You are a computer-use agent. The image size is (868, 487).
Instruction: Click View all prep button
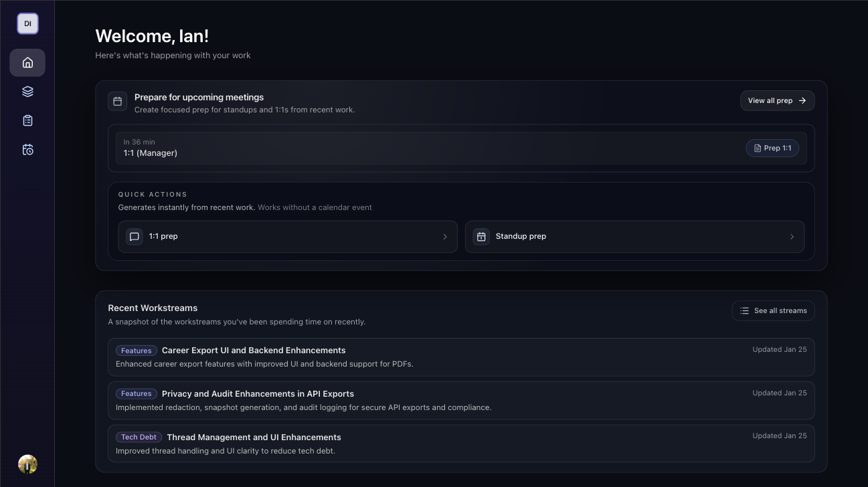[x=777, y=100]
